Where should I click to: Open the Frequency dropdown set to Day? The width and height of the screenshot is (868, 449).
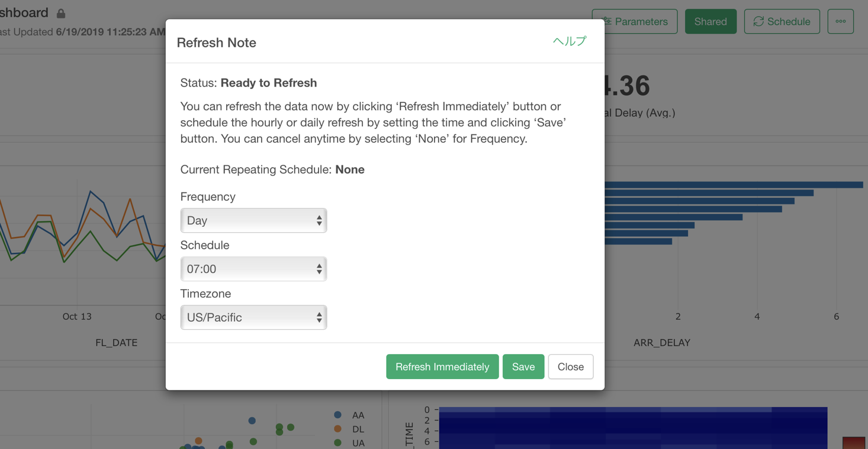click(x=253, y=220)
